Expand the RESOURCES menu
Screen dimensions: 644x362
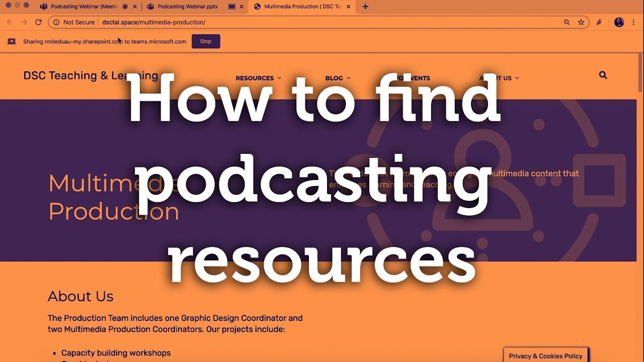[x=258, y=78]
